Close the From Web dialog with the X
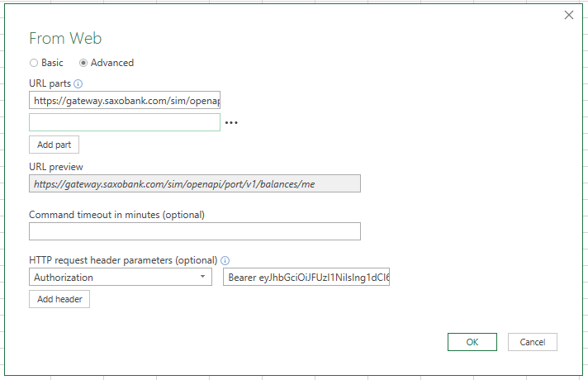 tap(568, 15)
